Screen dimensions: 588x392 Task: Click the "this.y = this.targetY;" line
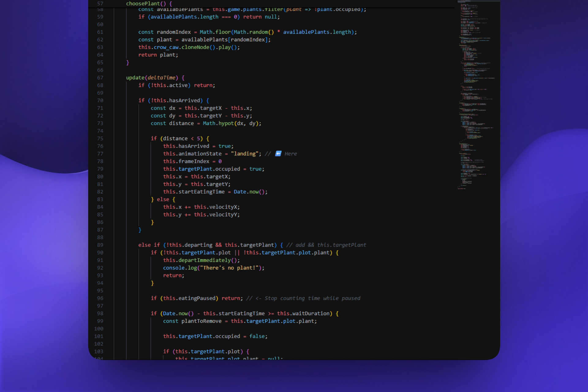[197, 184]
